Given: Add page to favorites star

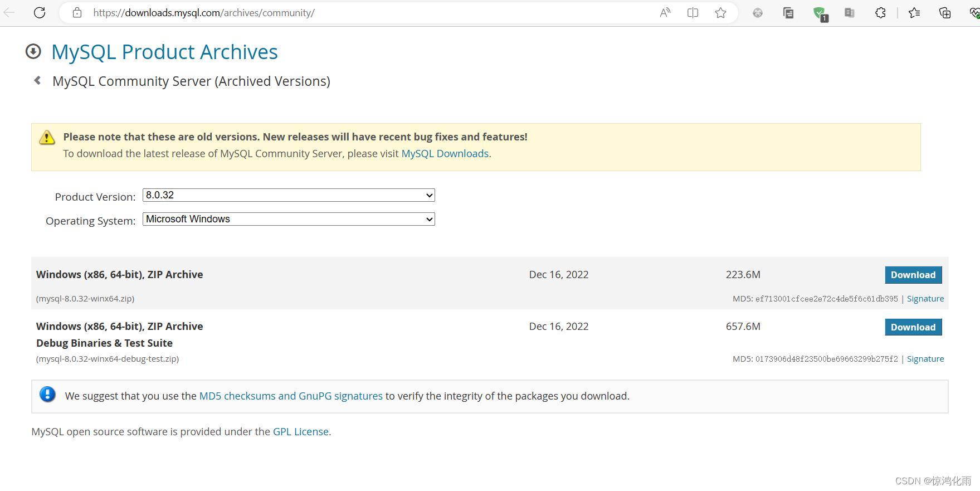Looking at the screenshot, I should (720, 12).
